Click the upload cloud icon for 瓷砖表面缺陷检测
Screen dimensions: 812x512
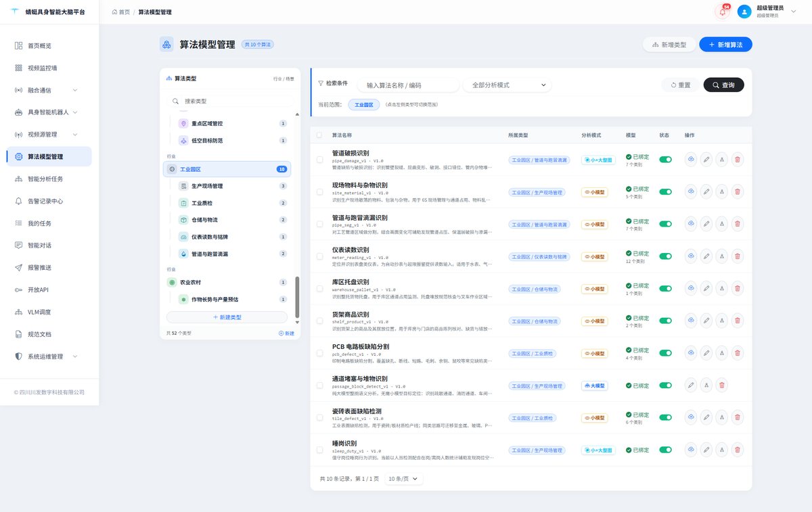click(691, 417)
